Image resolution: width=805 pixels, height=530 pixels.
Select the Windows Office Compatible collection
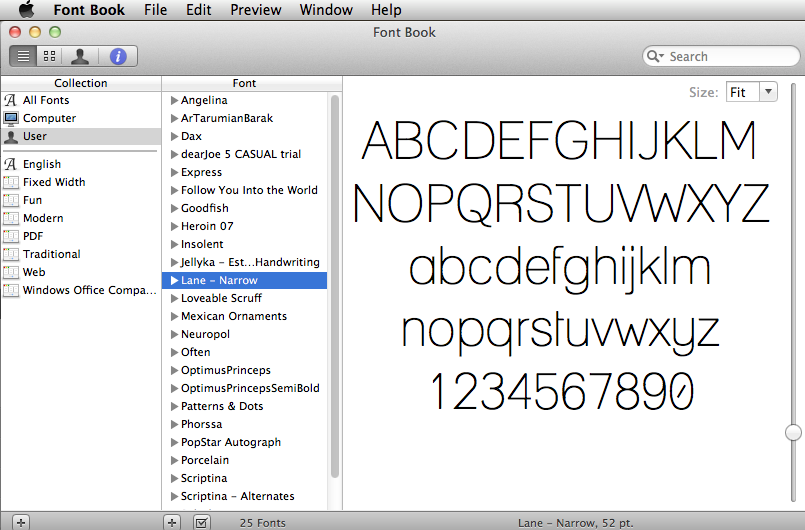pyautogui.click(x=81, y=290)
